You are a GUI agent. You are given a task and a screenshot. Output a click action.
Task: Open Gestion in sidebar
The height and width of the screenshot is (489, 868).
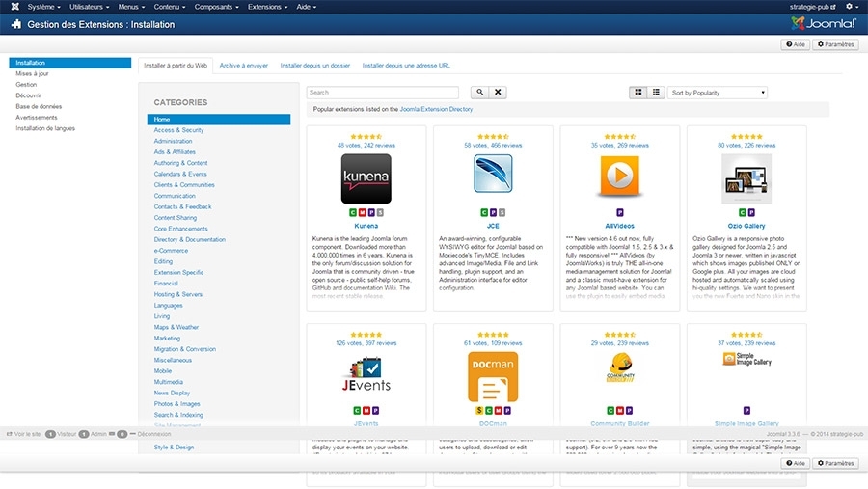pos(26,85)
